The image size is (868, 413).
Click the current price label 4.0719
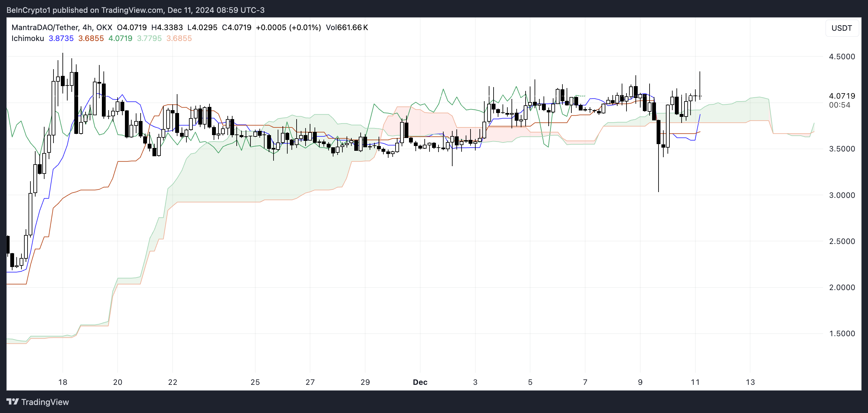pyautogui.click(x=842, y=96)
